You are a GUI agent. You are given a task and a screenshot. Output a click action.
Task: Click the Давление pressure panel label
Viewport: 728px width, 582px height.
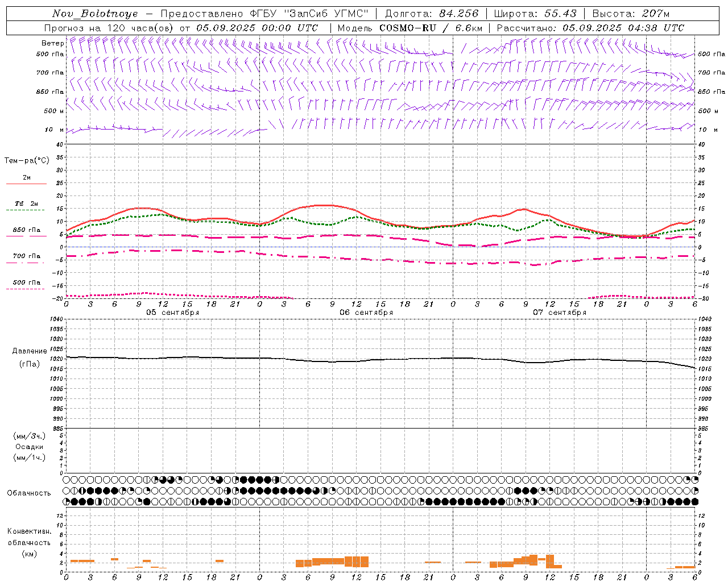coord(30,351)
